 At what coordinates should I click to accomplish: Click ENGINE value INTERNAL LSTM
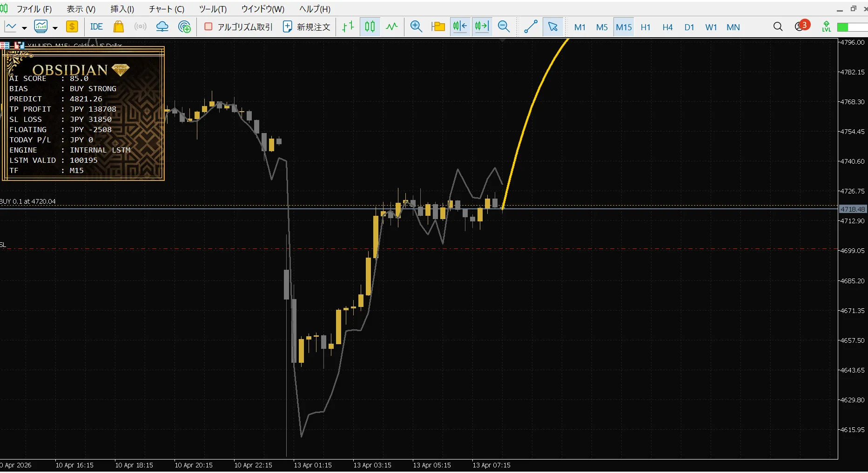100,150
